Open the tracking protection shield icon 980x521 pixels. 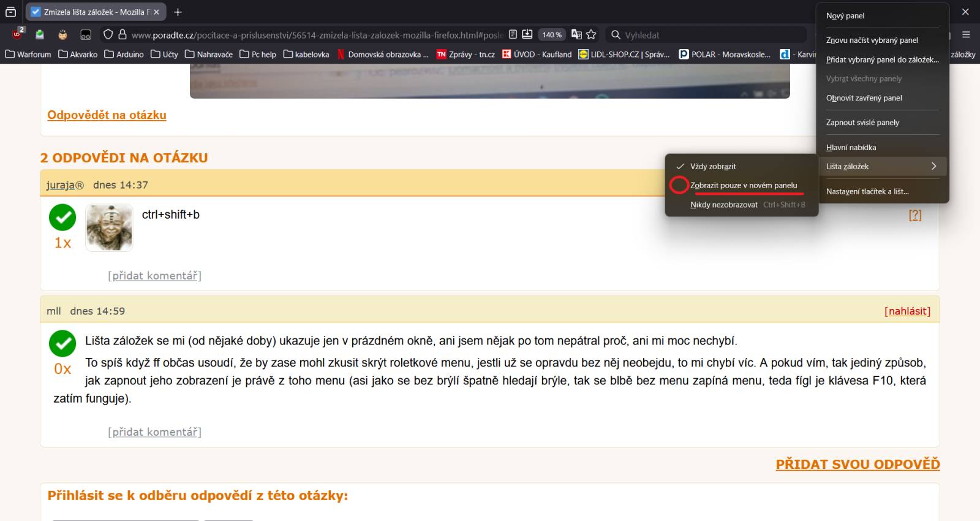[108, 35]
